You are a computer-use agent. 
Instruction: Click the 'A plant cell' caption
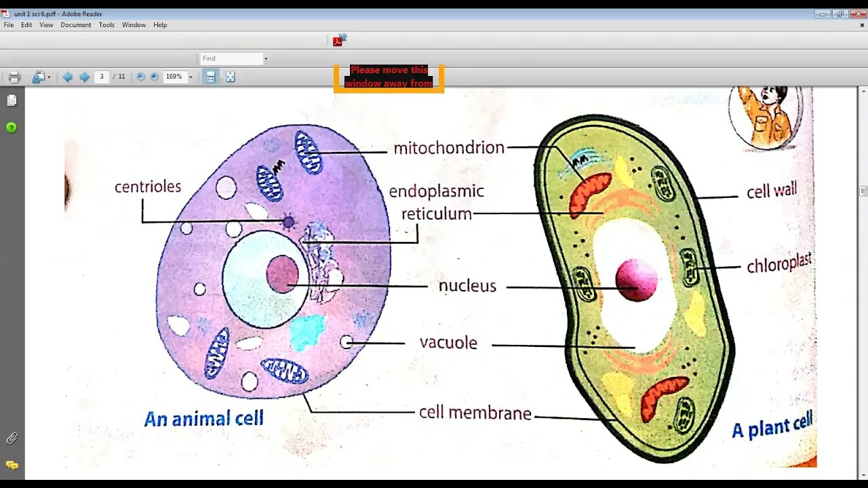pos(772,425)
